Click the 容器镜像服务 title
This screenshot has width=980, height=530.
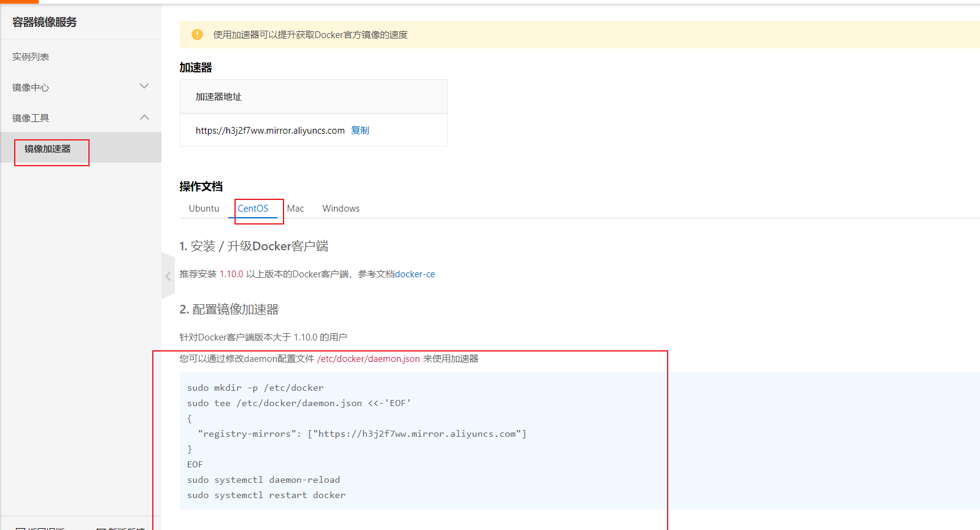45,22
